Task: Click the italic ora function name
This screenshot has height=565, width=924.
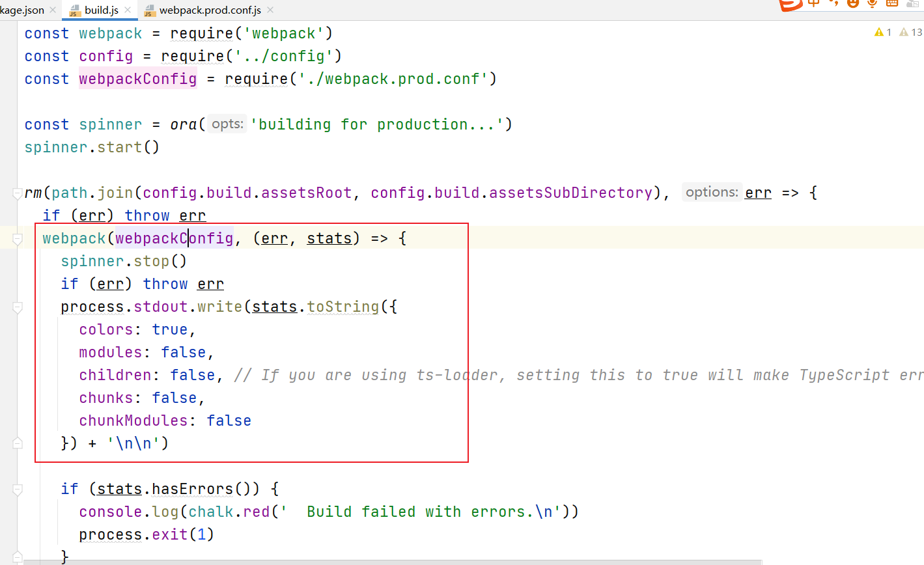Action: coord(183,124)
